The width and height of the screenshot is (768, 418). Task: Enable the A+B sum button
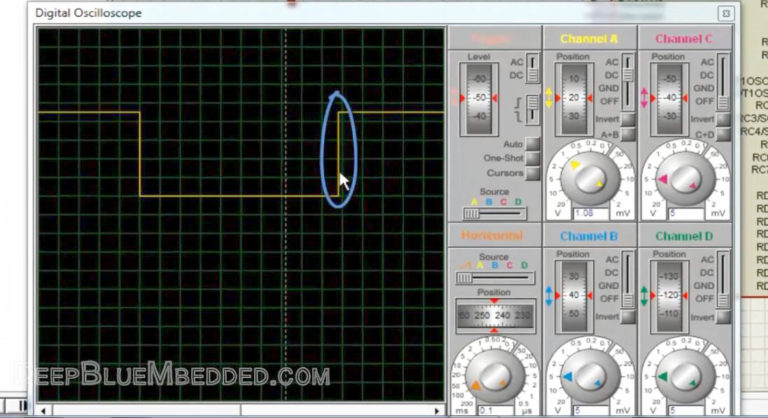tap(629, 133)
